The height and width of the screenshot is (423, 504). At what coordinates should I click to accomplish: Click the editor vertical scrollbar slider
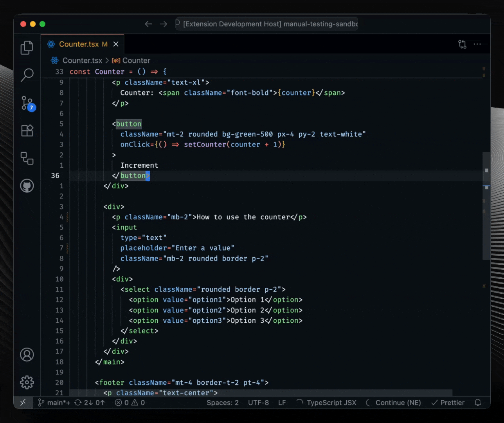[x=486, y=206]
